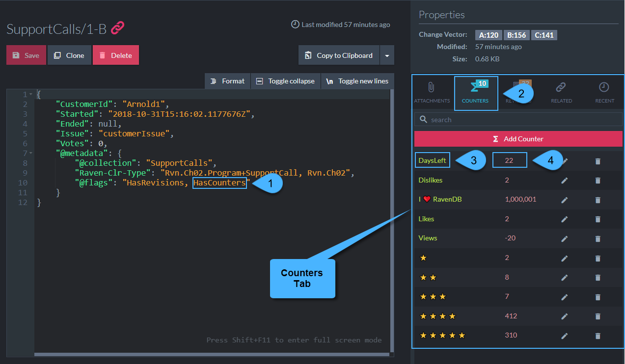The width and height of the screenshot is (625, 364).
Task: Click the 1,000,001 counter value
Action: [520, 199]
